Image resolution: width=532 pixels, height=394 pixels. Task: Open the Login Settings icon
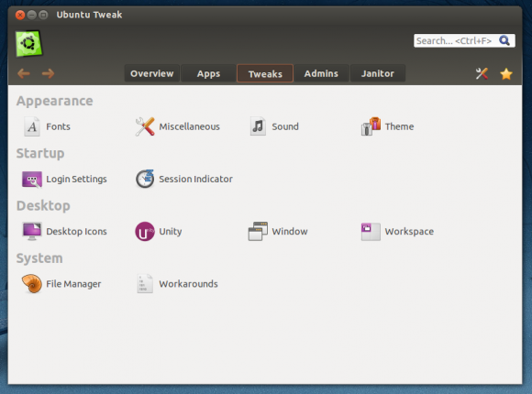tap(32, 179)
